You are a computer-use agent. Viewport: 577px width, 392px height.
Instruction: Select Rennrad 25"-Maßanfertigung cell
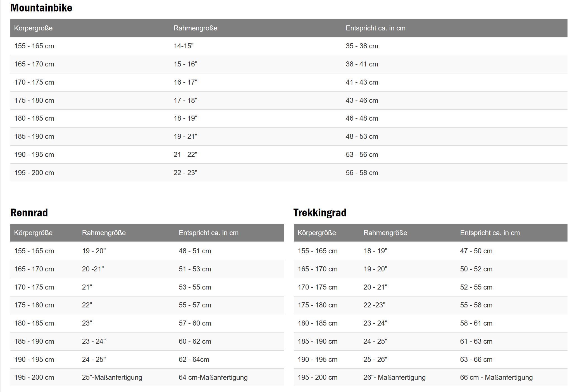(112, 377)
